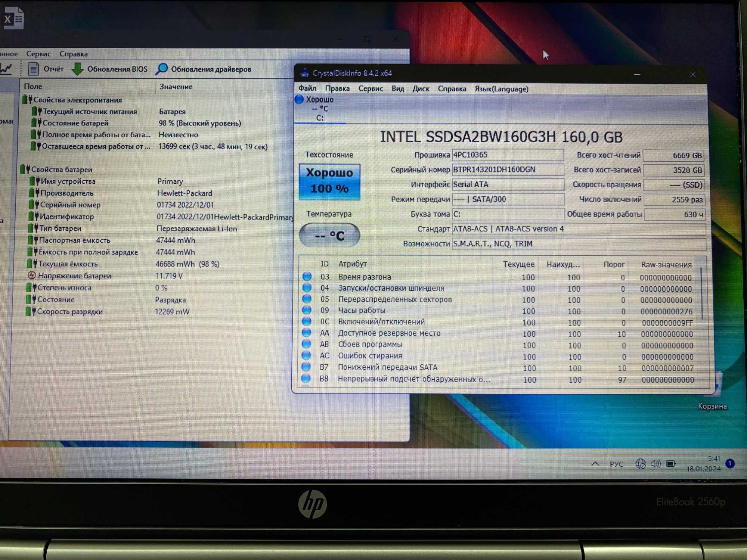Click the blue dot for B8 row
The width and height of the screenshot is (747, 560).
tap(306, 378)
